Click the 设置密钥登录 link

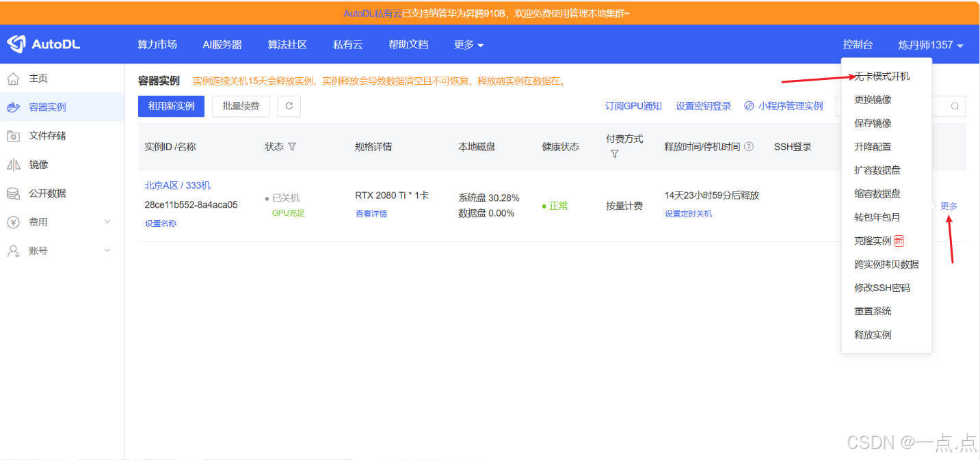(703, 106)
